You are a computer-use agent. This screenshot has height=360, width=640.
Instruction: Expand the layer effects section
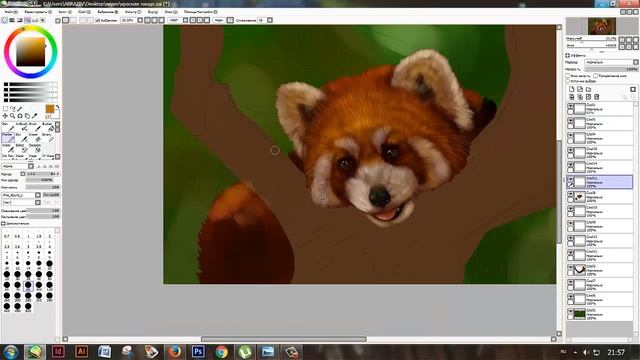[568, 55]
